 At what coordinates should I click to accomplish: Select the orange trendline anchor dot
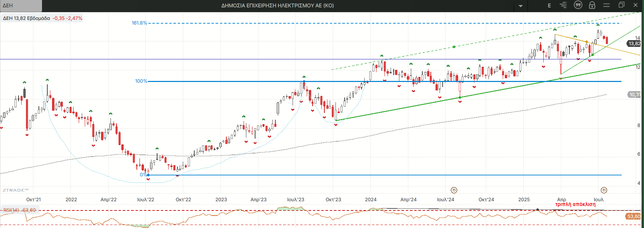pyautogui.click(x=587, y=42)
